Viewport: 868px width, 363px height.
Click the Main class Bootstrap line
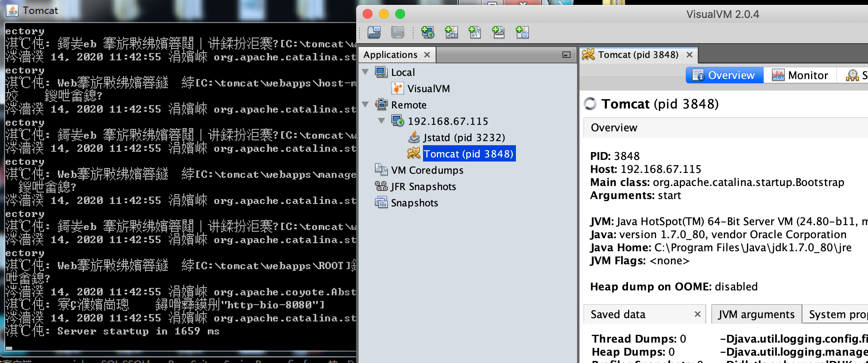pos(717,182)
